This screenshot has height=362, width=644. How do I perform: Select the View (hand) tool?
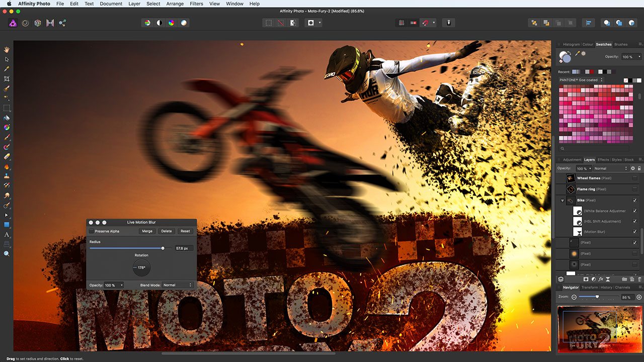click(7, 49)
